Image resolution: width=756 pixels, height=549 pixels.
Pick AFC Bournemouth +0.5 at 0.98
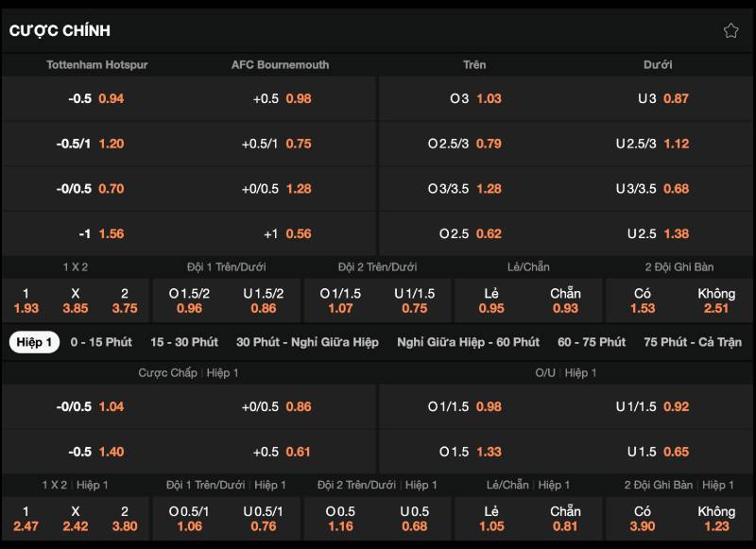click(x=283, y=98)
